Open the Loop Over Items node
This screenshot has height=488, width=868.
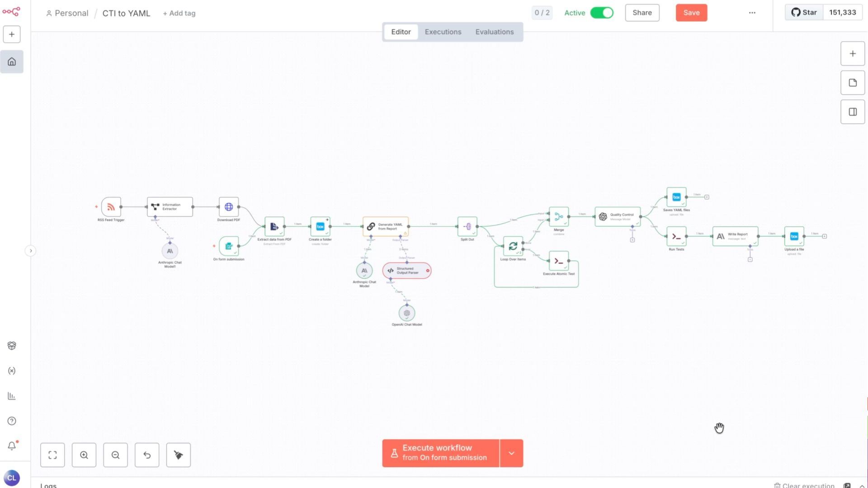[x=513, y=246]
